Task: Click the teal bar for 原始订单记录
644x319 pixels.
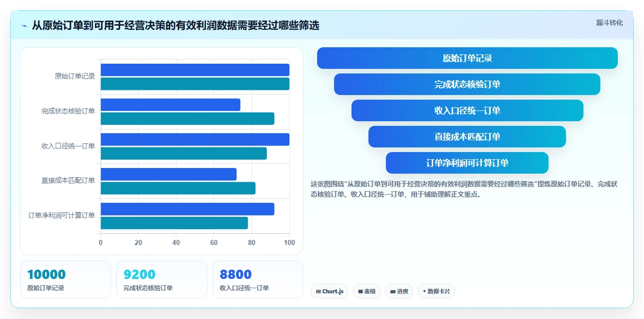Action: point(195,84)
